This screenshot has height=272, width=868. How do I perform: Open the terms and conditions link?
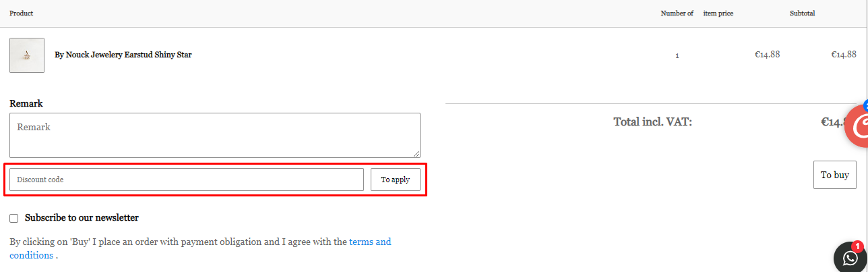[200, 248]
